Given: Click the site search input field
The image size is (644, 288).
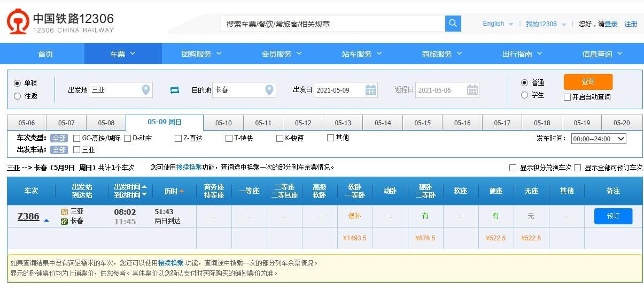Looking at the screenshot, I should [x=333, y=24].
